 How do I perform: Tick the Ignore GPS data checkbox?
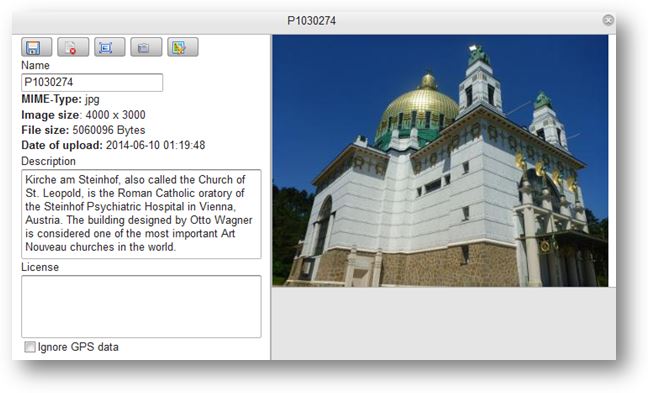pyautogui.click(x=30, y=347)
